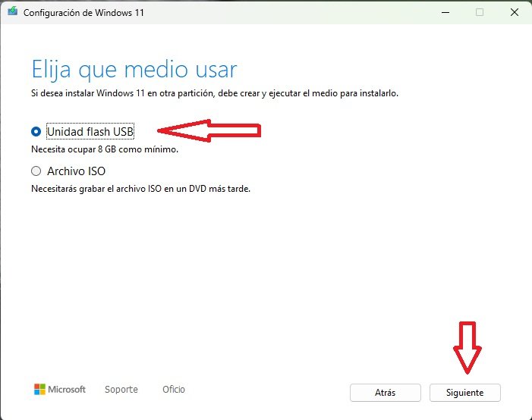Screen dimensions: 532x420
Task: Open the Soporte link
Action: click(121, 390)
